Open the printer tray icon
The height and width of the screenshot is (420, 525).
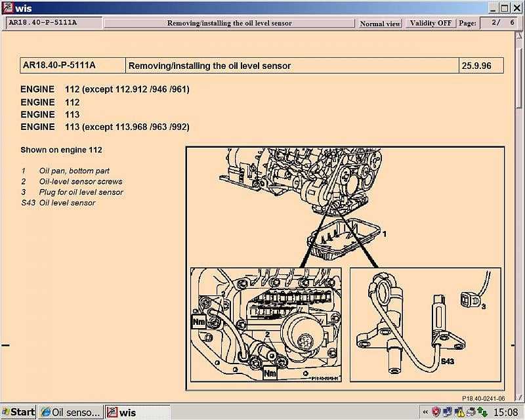[x=471, y=411]
